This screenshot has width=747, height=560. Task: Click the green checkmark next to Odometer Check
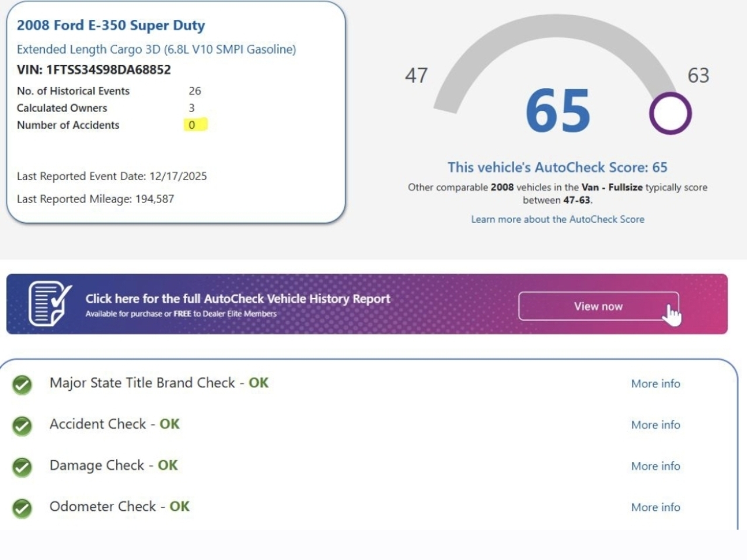click(22, 508)
